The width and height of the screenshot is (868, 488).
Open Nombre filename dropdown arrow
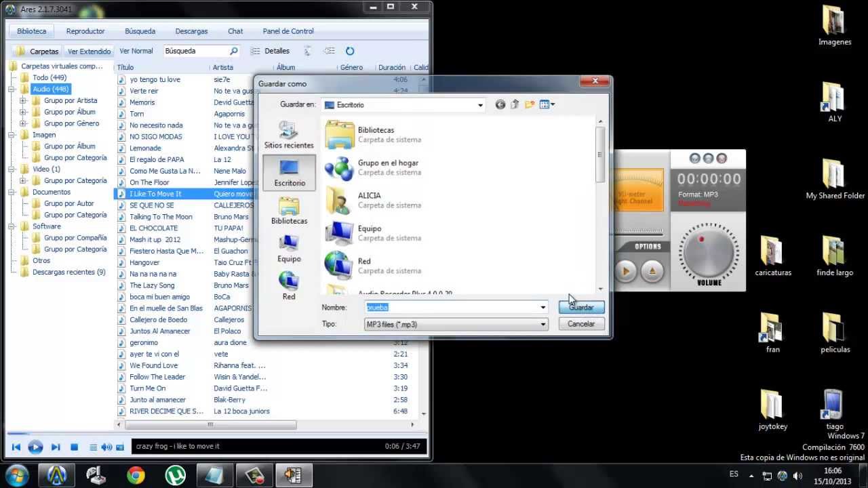tap(542, 308)
